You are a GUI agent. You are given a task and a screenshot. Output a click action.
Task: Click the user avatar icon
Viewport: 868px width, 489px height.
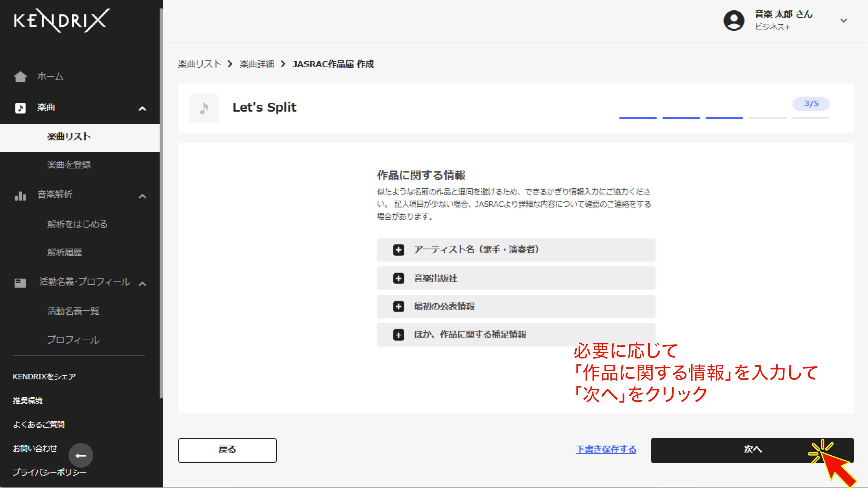tap(734, 21)
